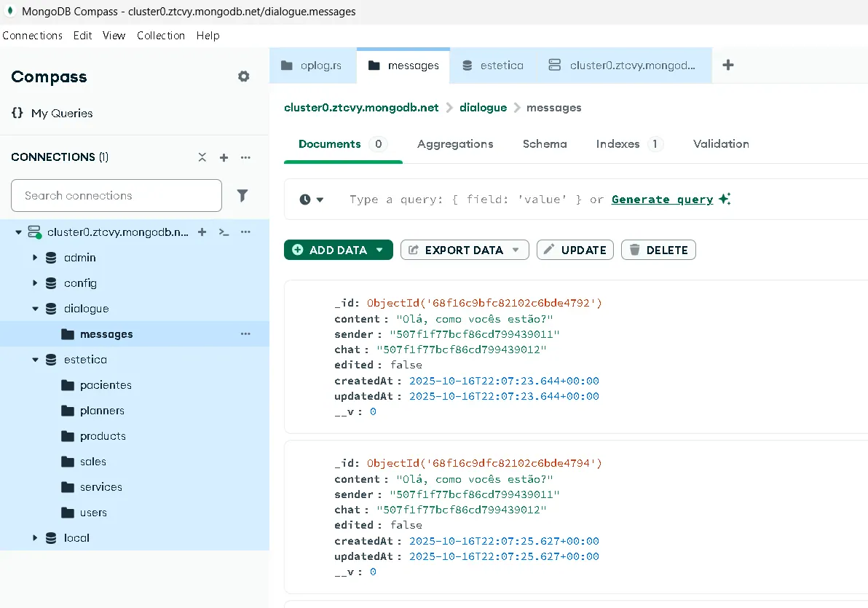The height and width of the screenshot is (608, 868).
Task: Click the cluster0 server icon in sidebar
Action: [x=35, y=232]
